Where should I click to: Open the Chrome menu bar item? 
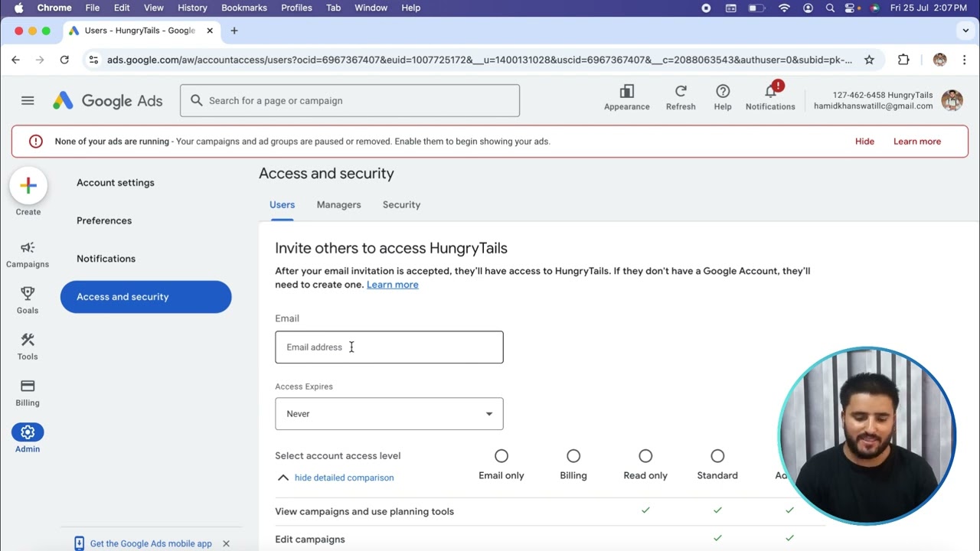tap(54, 8)
